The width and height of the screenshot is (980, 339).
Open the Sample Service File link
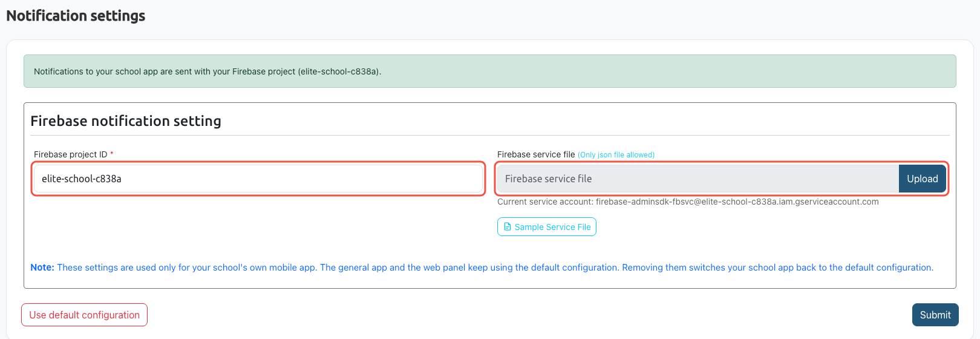(x=547, y=227)
